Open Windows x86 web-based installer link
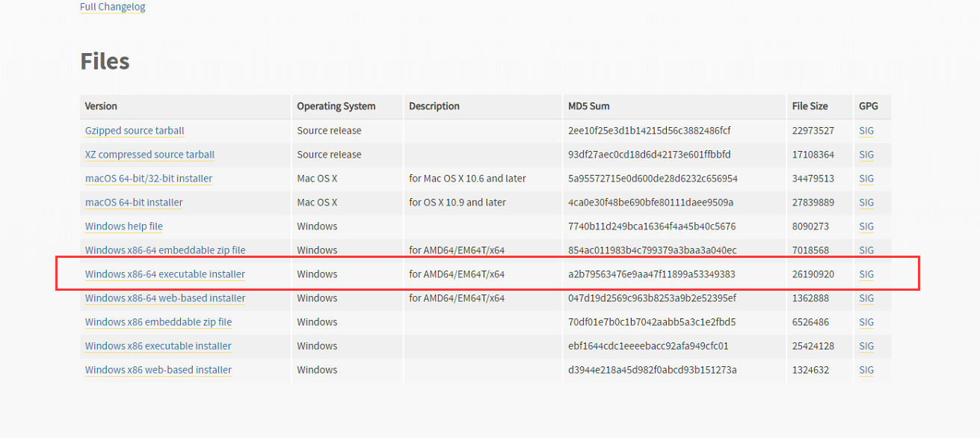This screenshot has height=438, width=980. [158, 370]
